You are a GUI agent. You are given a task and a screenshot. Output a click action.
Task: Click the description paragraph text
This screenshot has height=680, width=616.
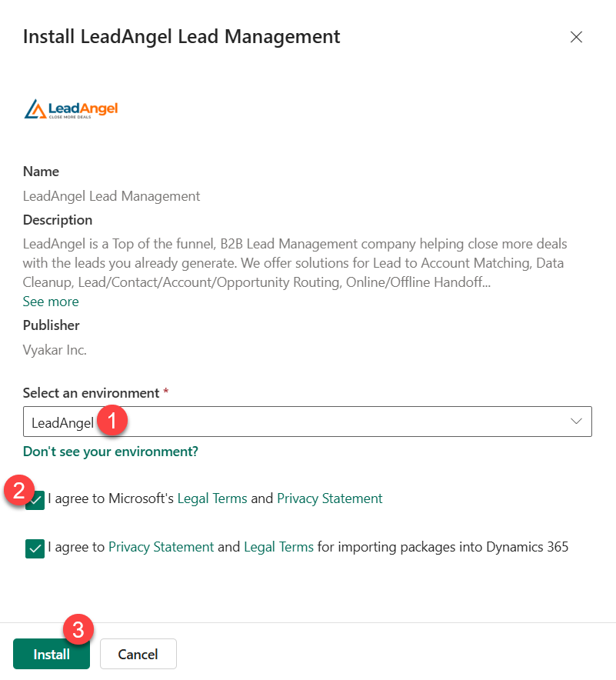pyautogui.click(x=295, y=263)
